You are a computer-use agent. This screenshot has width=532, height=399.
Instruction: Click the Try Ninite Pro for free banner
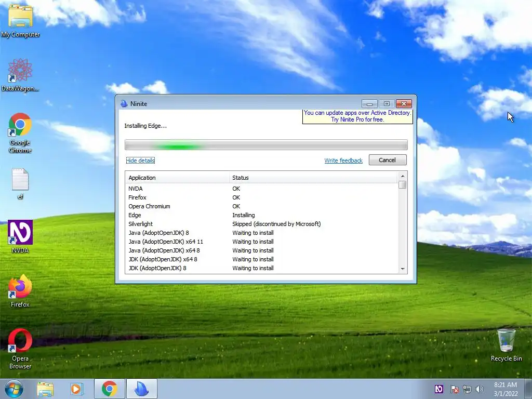coord(357,116)
